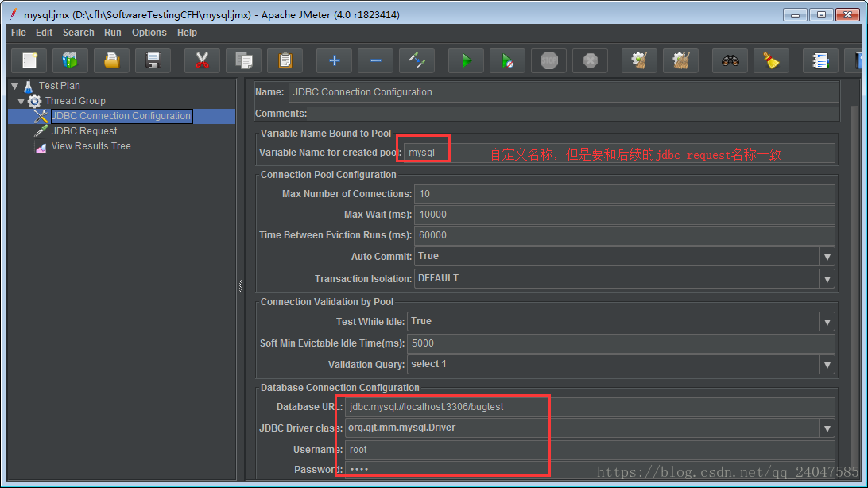Select Thread Group in the tree
The width and height of the screenshot is (868, 488).
point(76,101)
